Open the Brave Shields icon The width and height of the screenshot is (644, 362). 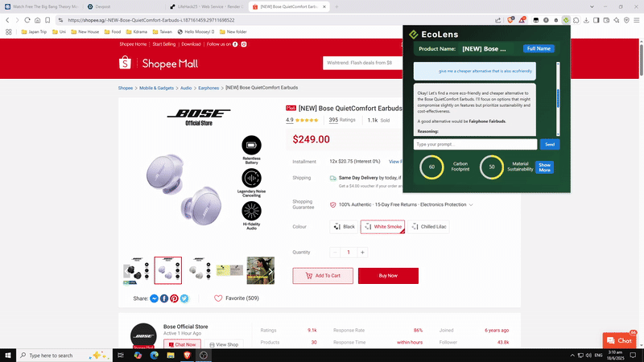[x=510, y=20]
